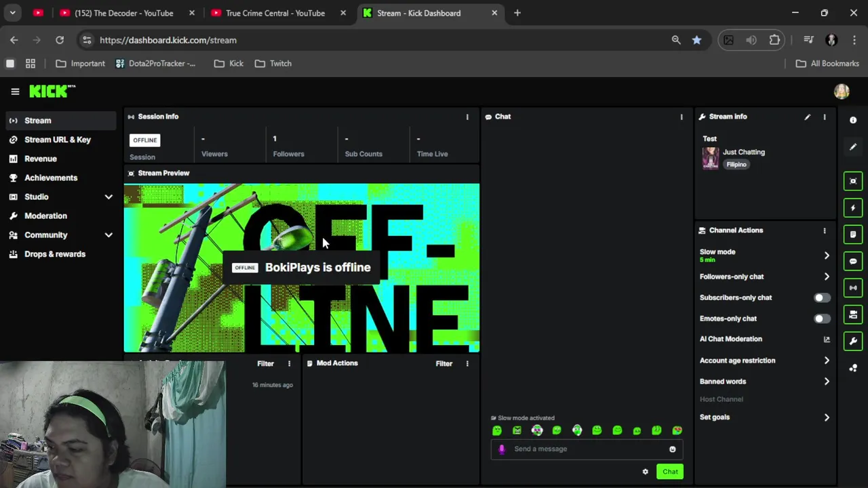The width and height of the screenshot is (868, 488).
Task: Open the Kick bookmarks folder
Action: coord(229,64)
